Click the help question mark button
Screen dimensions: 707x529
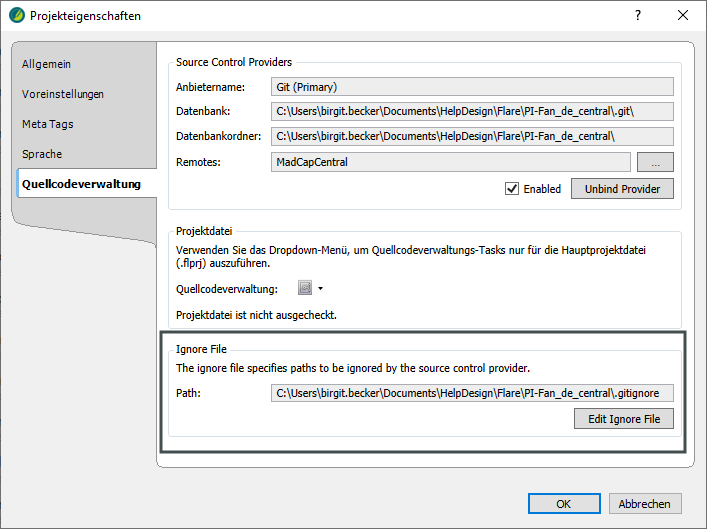pyautogui.click(x=638, y=16)
